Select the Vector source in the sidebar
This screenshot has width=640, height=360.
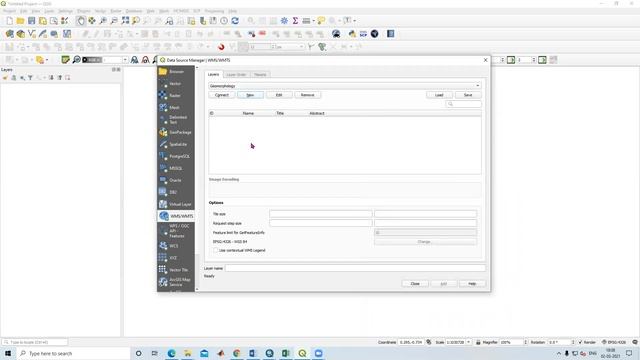176,84
